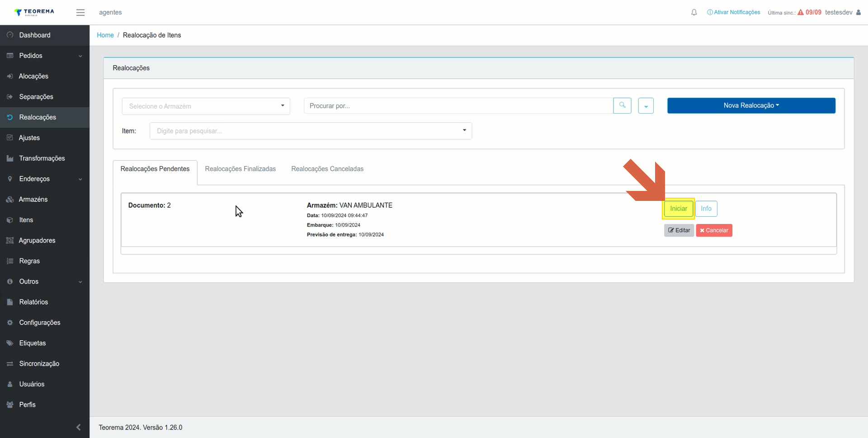This screenshot has height=438, width=868.
Task: Click the Configurações gear icon
Action: [10, 323]
